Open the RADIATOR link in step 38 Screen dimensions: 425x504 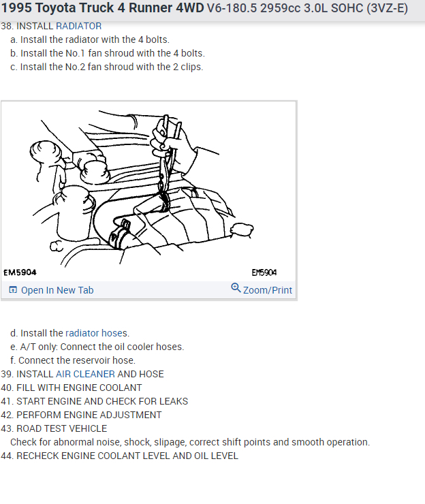tap(79, 26)
